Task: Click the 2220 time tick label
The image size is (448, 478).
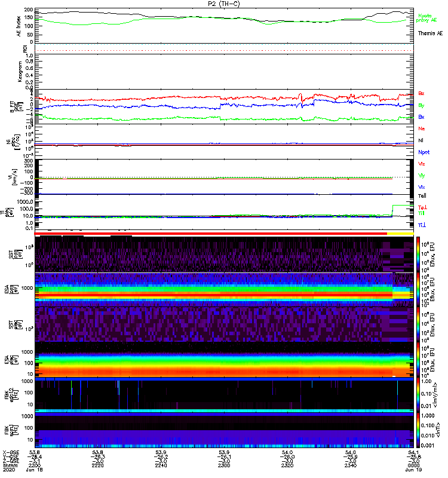Action: click(x=97, y=465)
